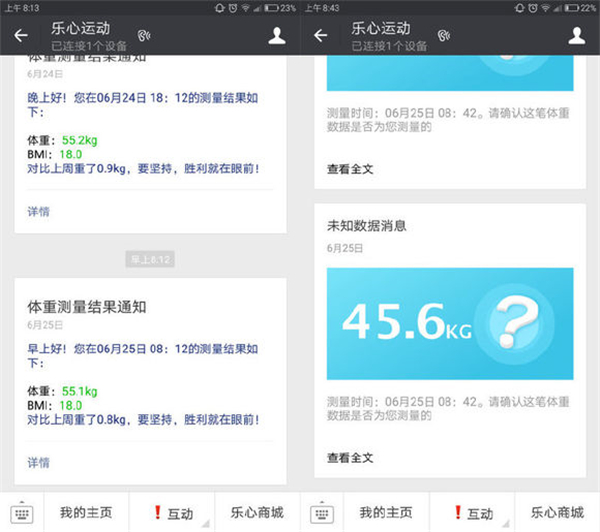Screen dimensions: 600x532
Task: Tap text 对比上周重了0.9kg
Action: point(77,168)
